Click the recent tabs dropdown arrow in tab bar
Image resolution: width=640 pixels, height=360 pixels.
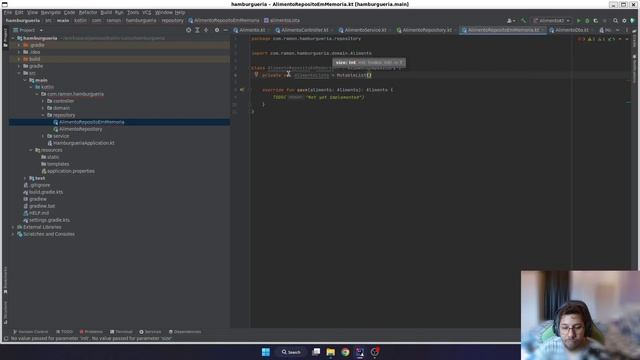pyautogui.click(x=617, y=30)
